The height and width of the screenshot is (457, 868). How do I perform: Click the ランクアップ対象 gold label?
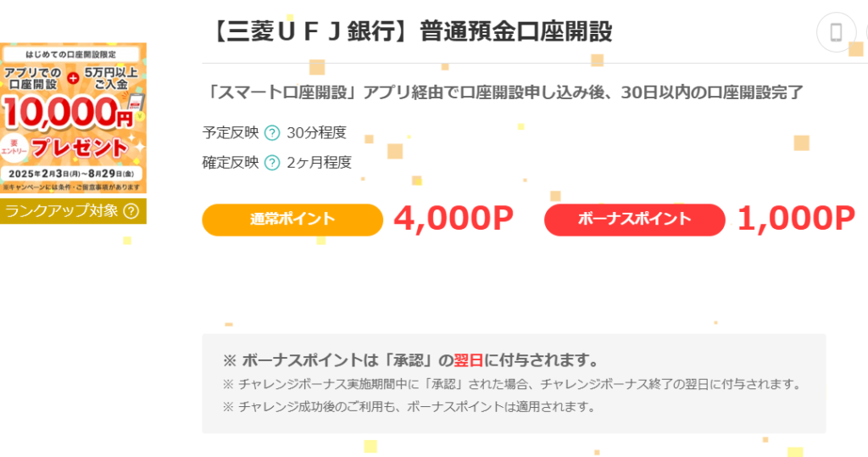[x=73, y=211]
